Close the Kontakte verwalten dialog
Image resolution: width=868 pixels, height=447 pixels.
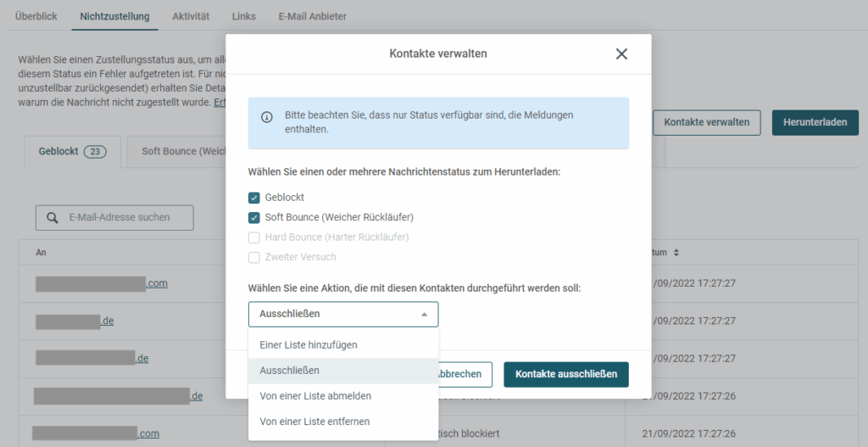click(621, 54)
